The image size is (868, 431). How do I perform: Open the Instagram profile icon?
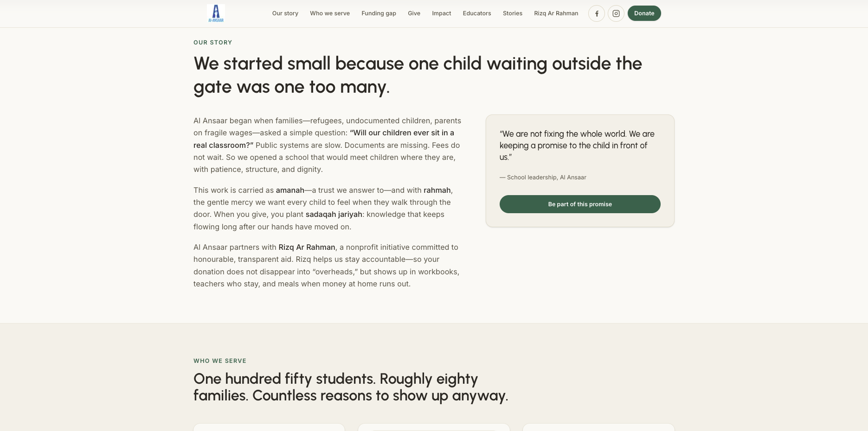point(616,13)
